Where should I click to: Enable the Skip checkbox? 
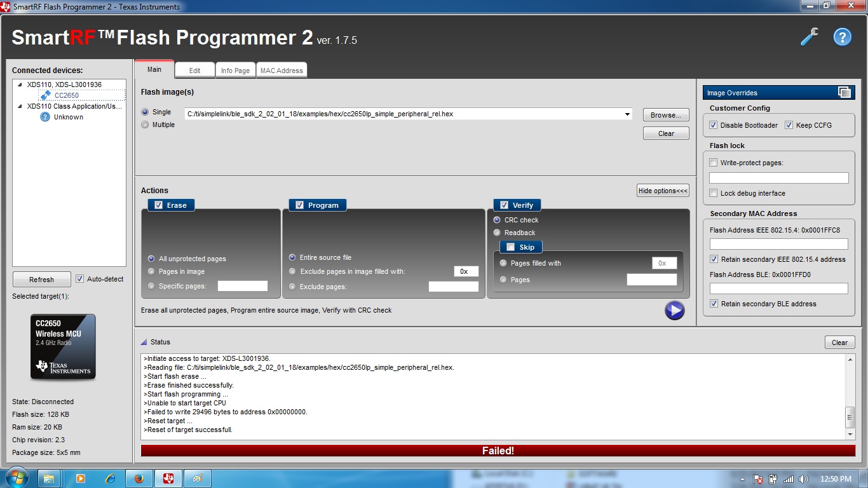coord(510,247)
